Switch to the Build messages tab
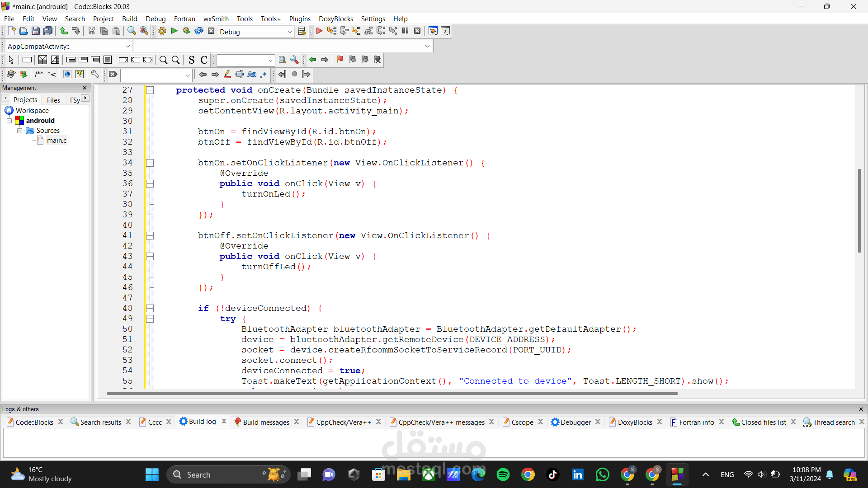Image resolution: width=868 pixels, height=488 pixels. click(x=266, y=422)
